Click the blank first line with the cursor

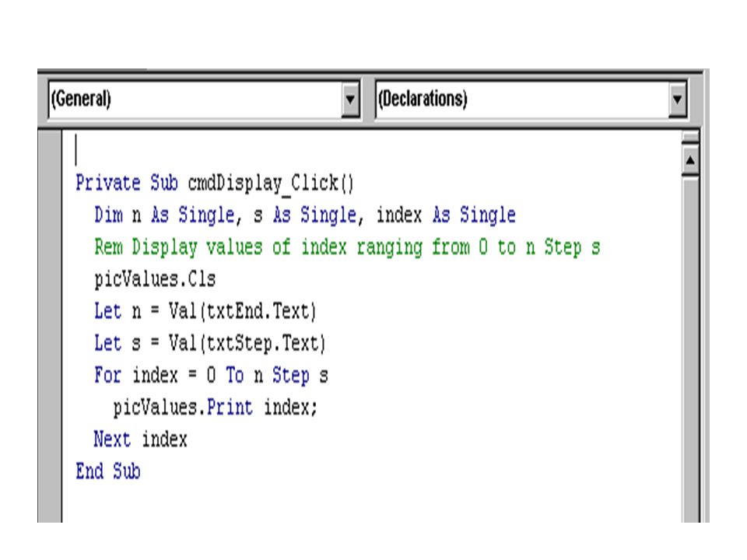[372, 150]
